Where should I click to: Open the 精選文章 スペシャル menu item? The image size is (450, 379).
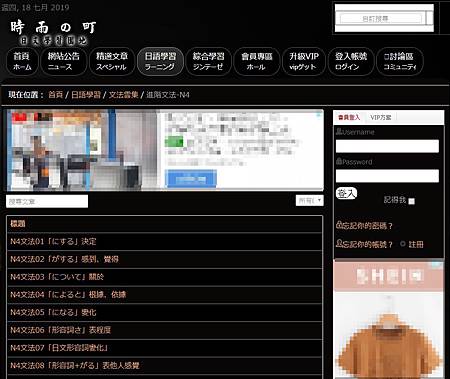coord(112,61)
